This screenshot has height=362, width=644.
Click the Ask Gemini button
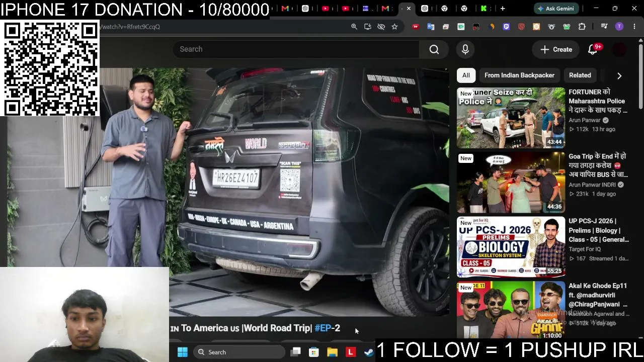click(x=557, y=9)
